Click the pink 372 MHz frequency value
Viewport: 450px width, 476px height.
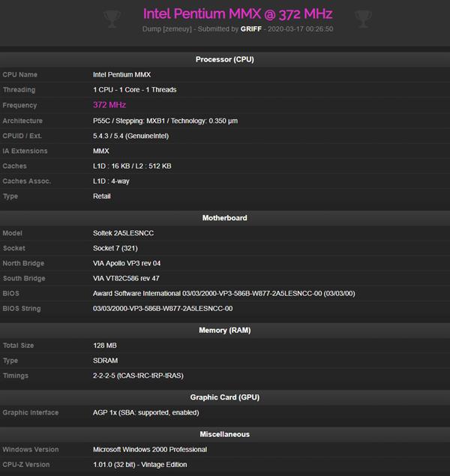point(109,105)
